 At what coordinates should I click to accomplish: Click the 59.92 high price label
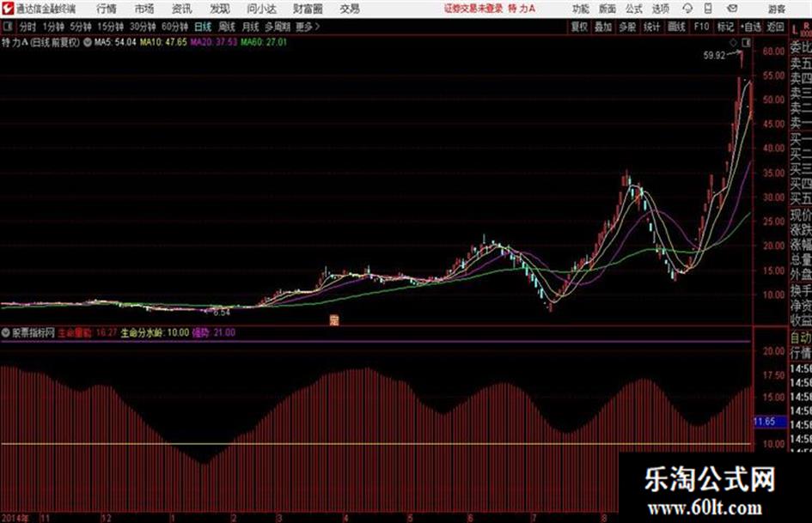(x=714, y=56)
